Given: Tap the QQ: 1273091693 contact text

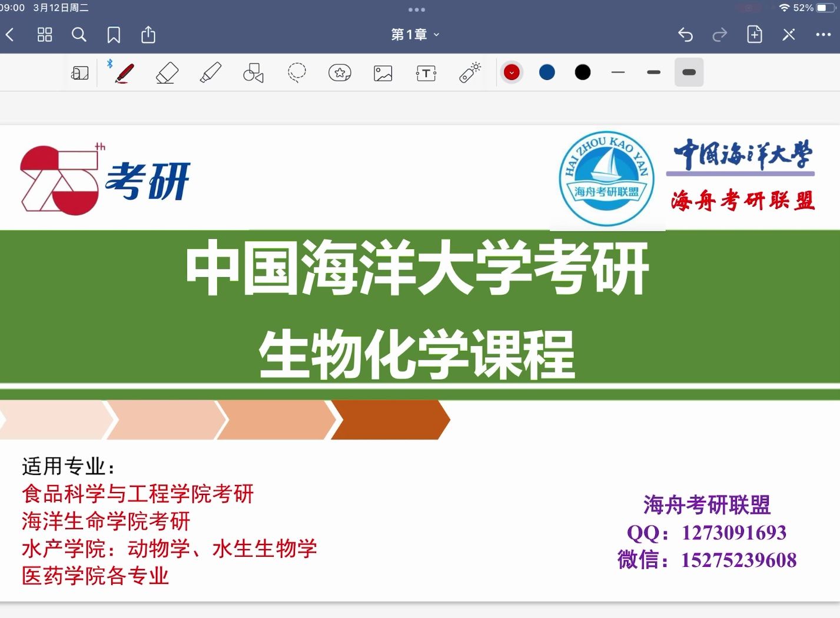Looking at the screenshot, I should point(706,533).
